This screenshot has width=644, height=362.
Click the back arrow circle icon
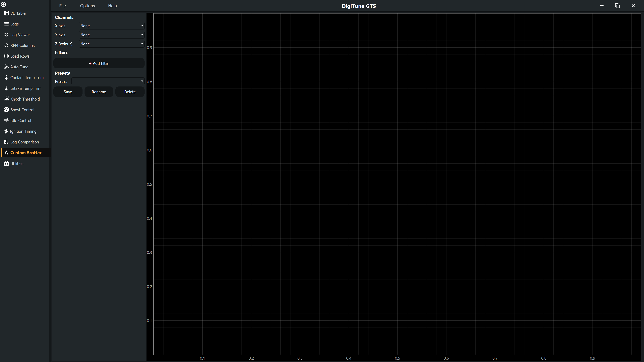[x=4, y=4]
